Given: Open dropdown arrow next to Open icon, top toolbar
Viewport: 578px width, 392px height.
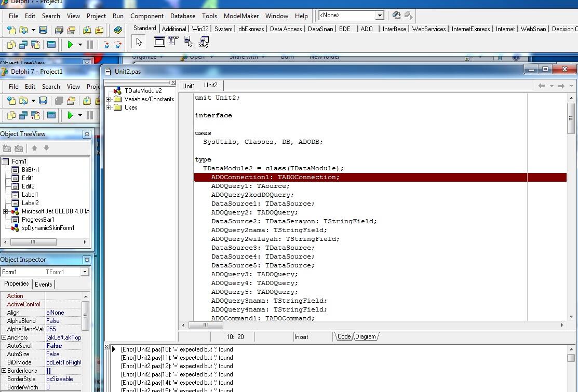Looking at the screenshot, I should [33, 30].
